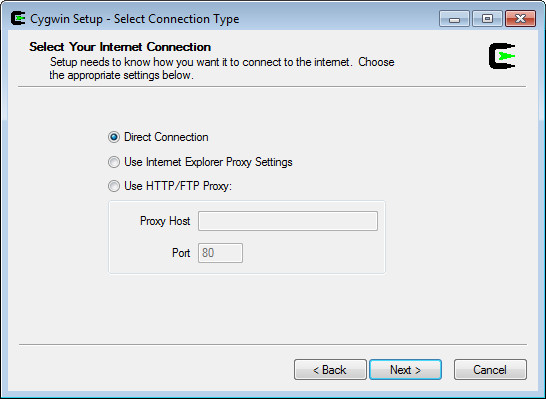Close the Cygwin Setup window
Screen dimensions: 546x399
point(520,18)
